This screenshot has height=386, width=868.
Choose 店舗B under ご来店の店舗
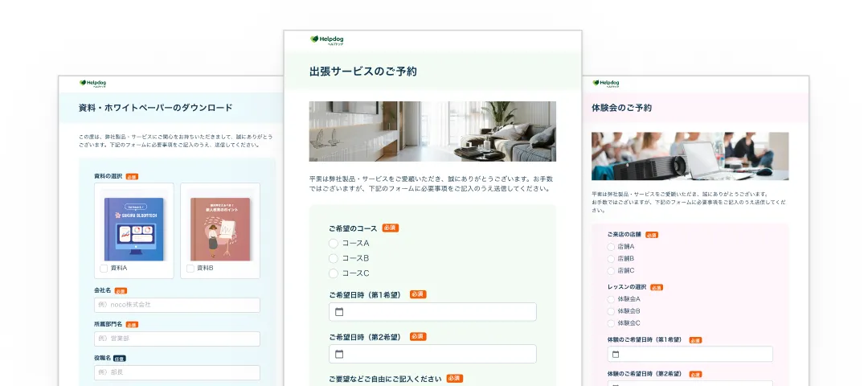click(x=611, y=259)
